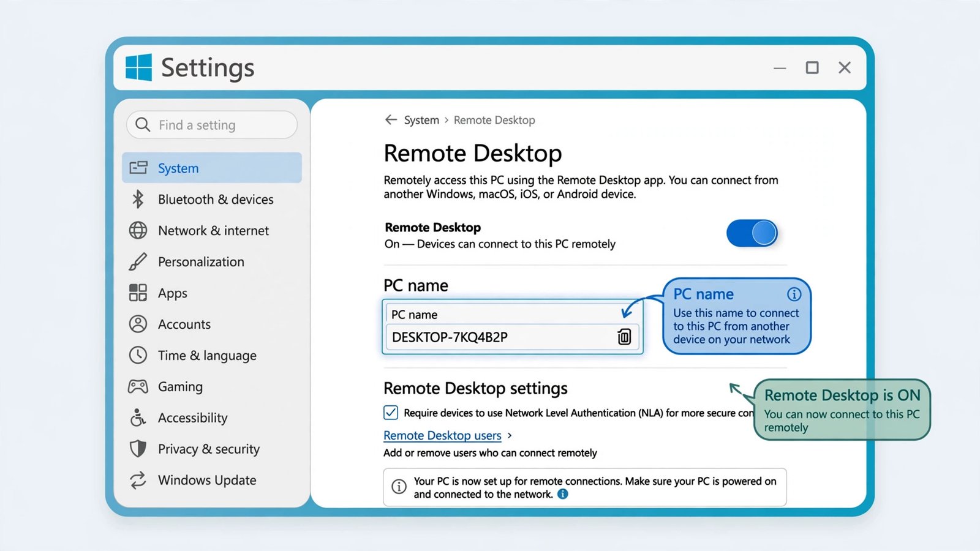Uncheck the Network Level Authentication checkbox

pyautogui.click(x=391, y=413)
